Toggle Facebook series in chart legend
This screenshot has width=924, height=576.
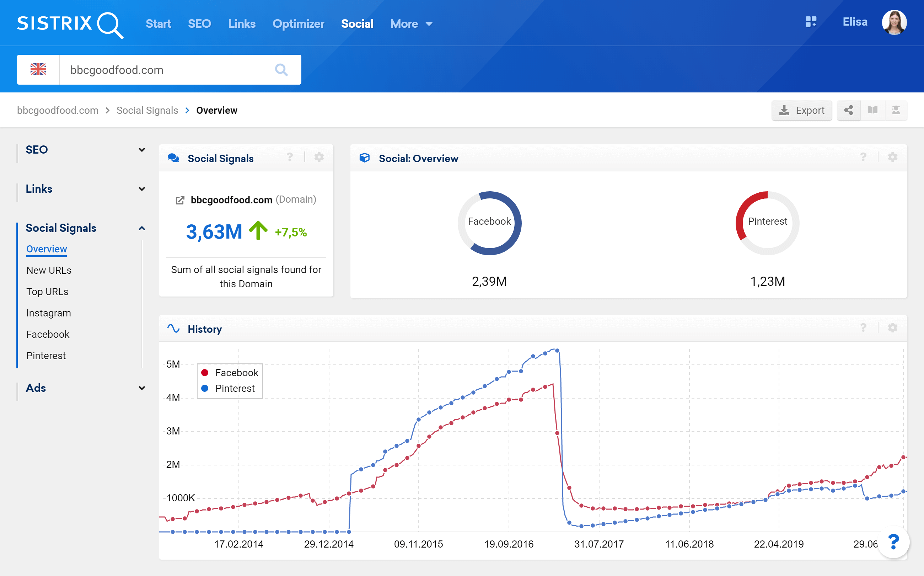click(x=230, y=373)
